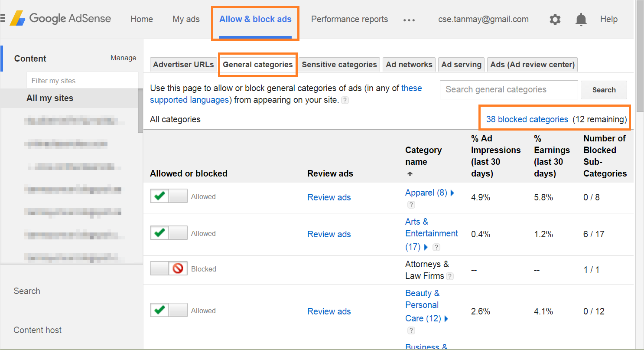
Task: Click the Search button for general categories
Action: click(603, 90)
